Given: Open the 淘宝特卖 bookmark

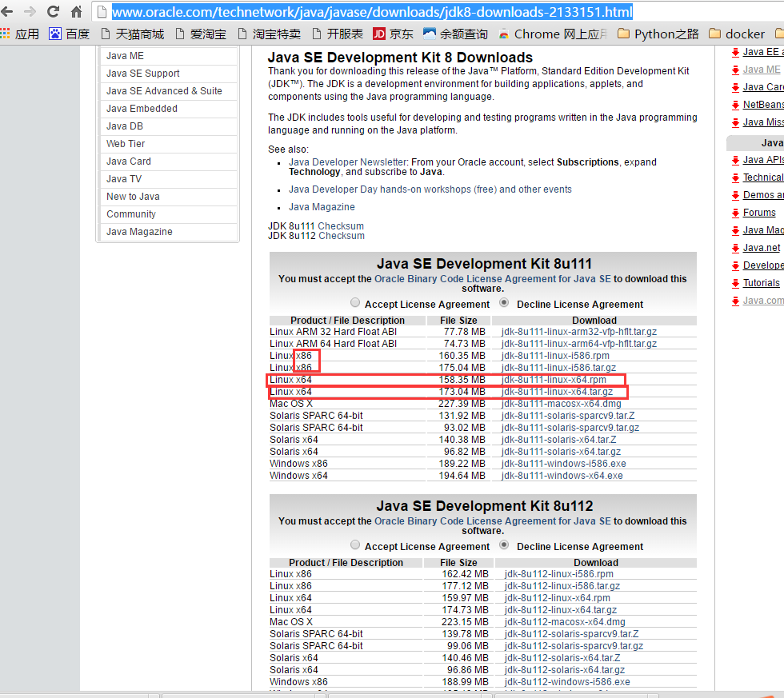Looking at the screenshot, I should coord(269,34).
